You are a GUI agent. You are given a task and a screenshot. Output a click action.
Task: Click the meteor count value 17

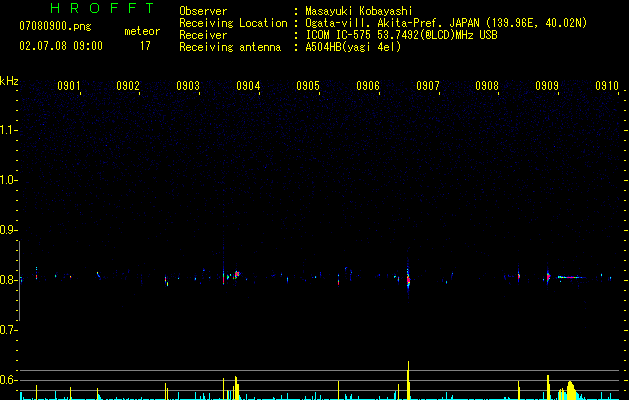pyautogui.click(x=145, y=46)
